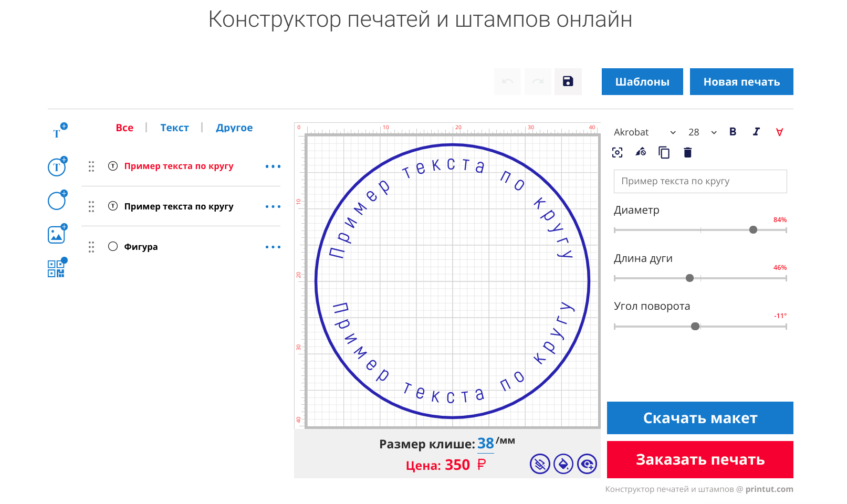Click the Шаблоны button

[x=642, y=82]
